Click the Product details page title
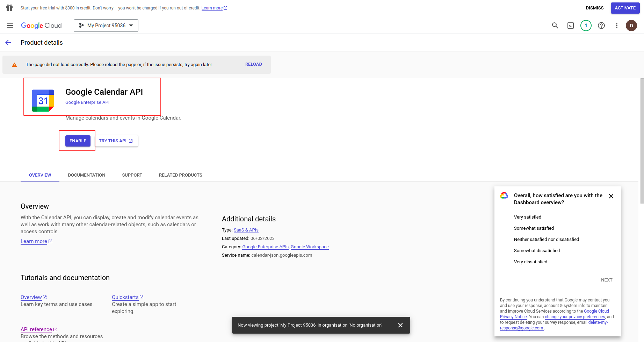Viewport: 644px width, 342px height. 42,43
